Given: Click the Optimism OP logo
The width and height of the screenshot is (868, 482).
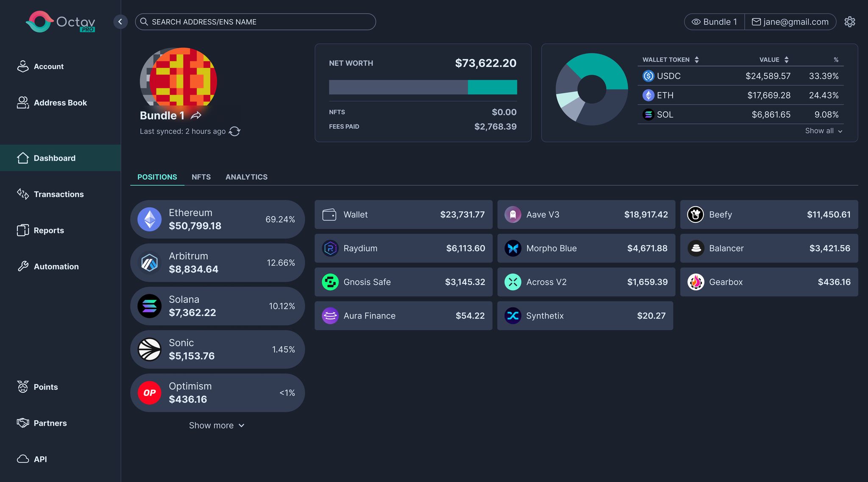Looking at the screenshot, I should coord(150,393).
